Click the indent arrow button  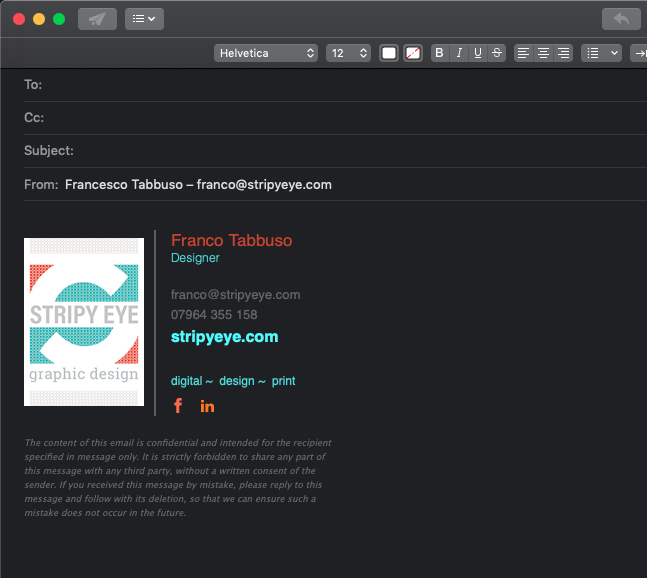click(x=639, y=53)
